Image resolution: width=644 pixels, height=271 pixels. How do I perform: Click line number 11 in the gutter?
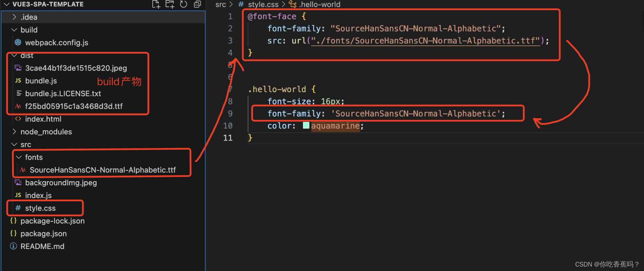point(228,138)
